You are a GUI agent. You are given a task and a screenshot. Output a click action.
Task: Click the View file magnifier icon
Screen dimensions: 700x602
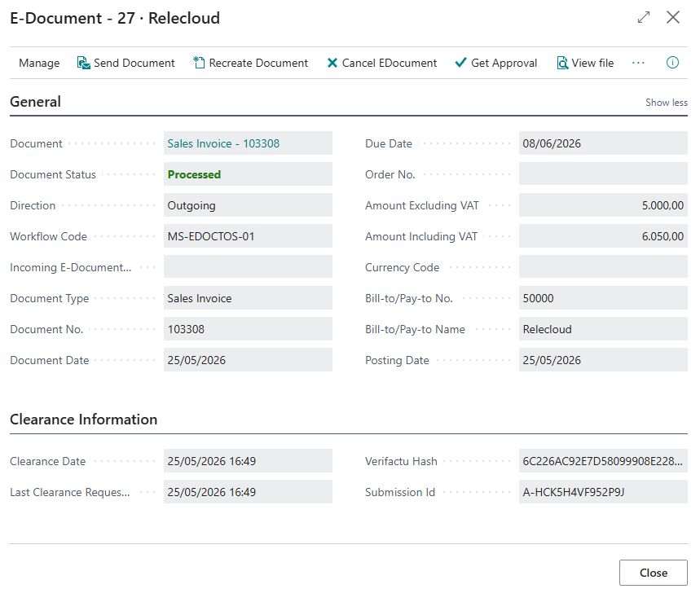[562, 63]
